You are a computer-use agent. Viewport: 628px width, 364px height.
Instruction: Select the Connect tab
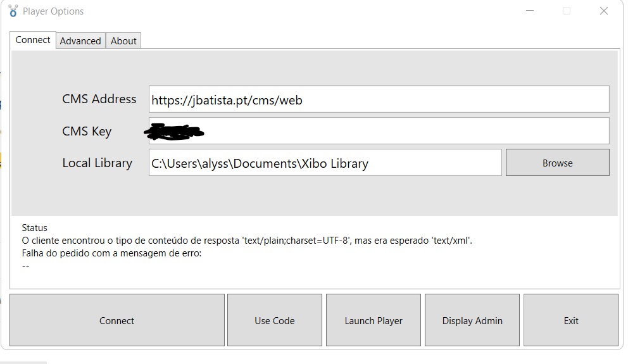click(33, 40)
